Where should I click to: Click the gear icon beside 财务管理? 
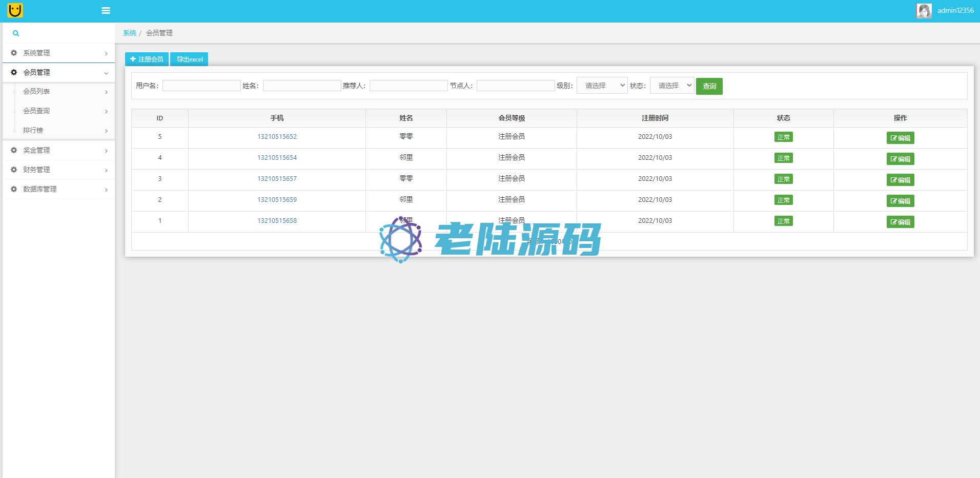click(x=14, y=170)
